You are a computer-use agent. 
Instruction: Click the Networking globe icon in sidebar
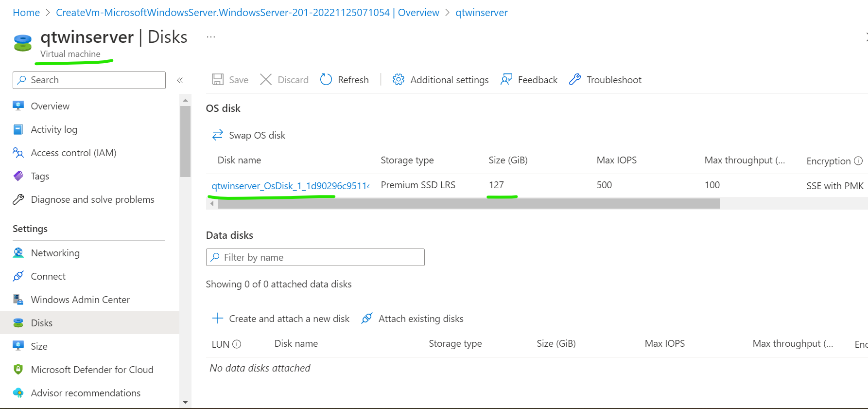tap(18, 253)
